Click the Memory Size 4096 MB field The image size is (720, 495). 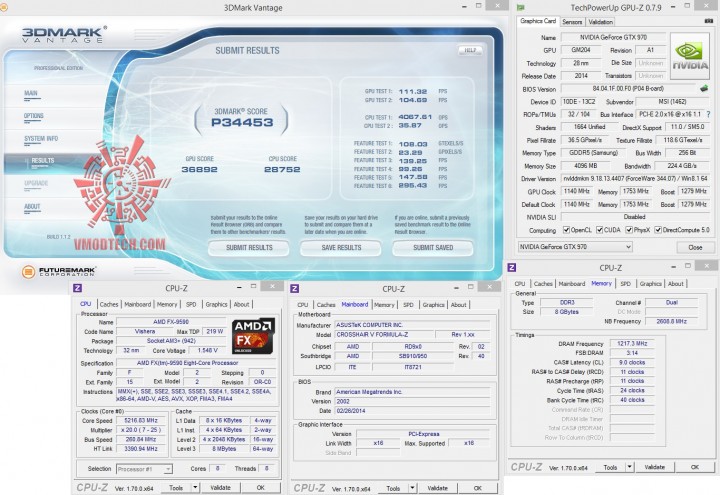(585, 166)
